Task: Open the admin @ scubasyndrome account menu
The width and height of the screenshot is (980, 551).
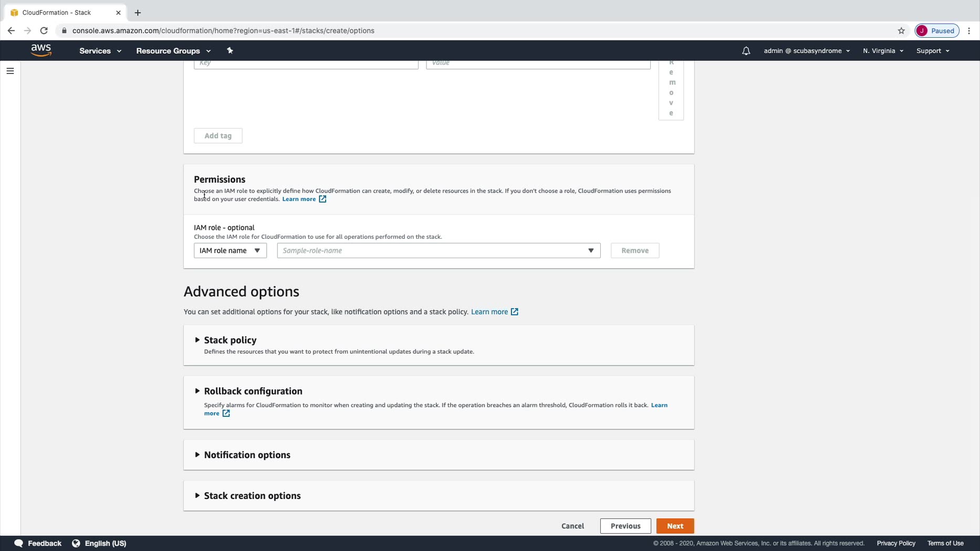Action: point(807,51)
